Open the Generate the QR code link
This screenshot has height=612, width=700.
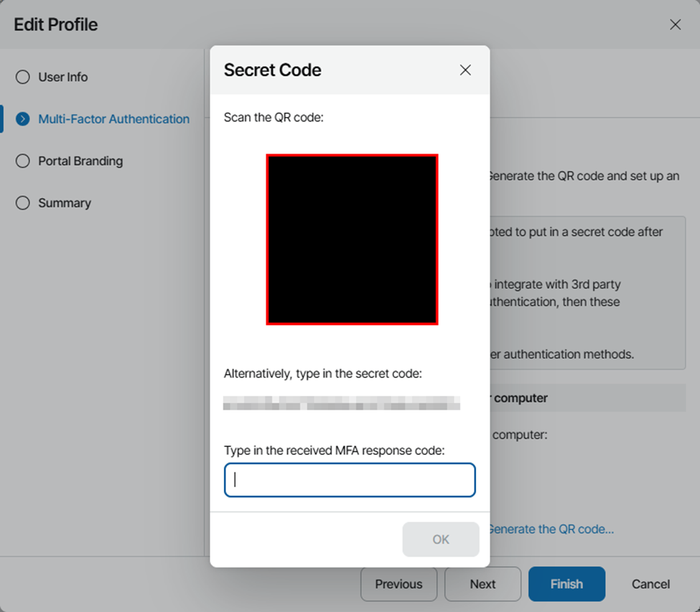(551, 529)
